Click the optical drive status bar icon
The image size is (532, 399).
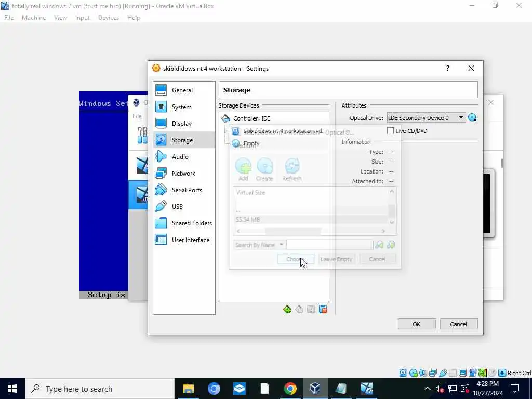coord(413,373)
